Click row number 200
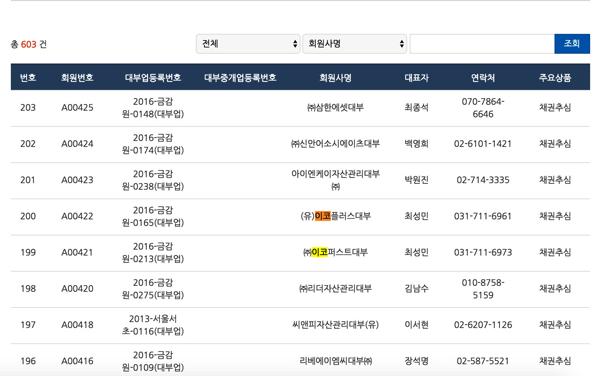Viewport: 599px width, 376px height. [28, 216]
